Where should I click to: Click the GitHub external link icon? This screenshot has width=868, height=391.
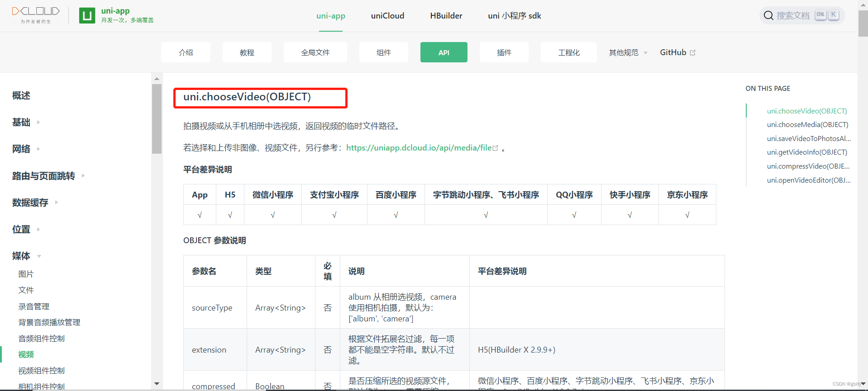[692, 53]
